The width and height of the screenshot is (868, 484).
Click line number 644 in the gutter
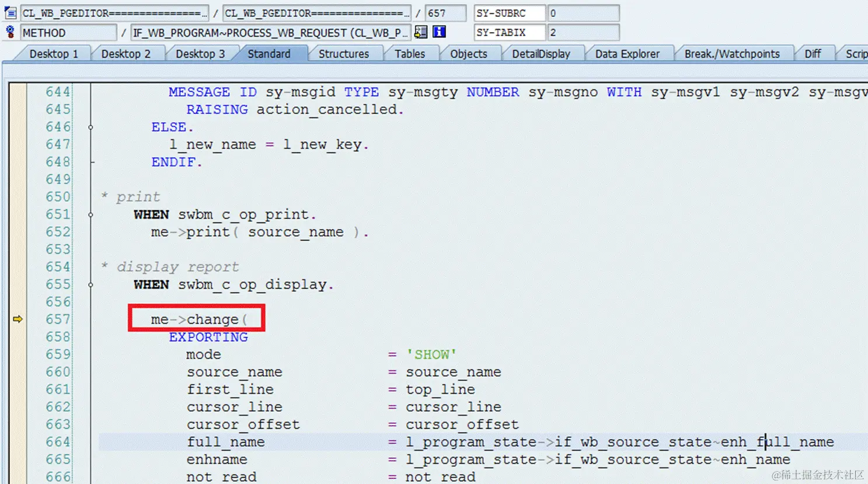58,92
